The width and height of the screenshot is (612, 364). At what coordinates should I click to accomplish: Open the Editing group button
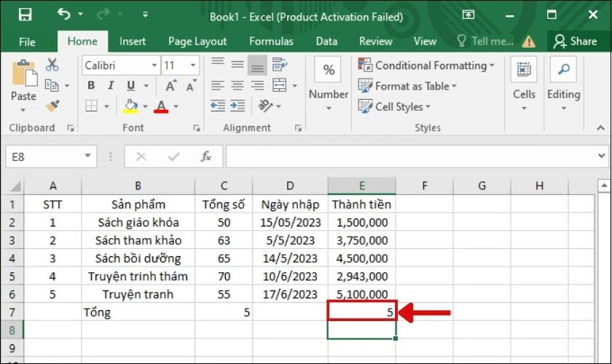click(x=564, y=84)
